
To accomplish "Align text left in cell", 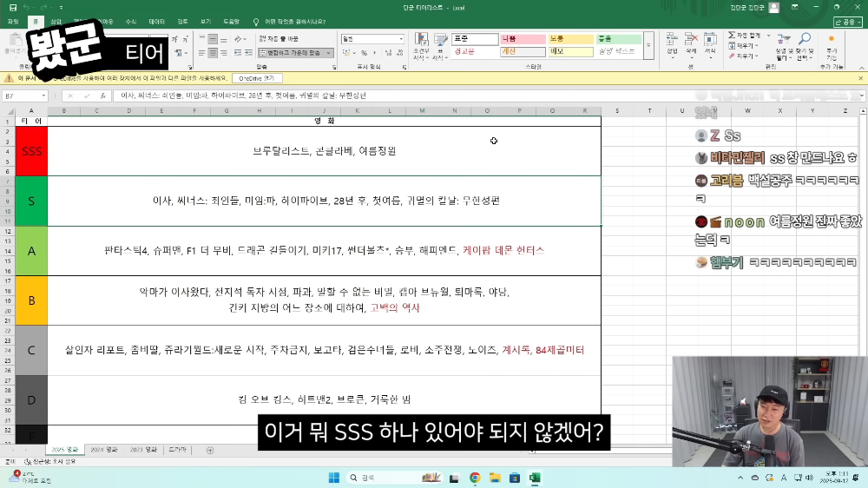I will (x=202, y=53).
